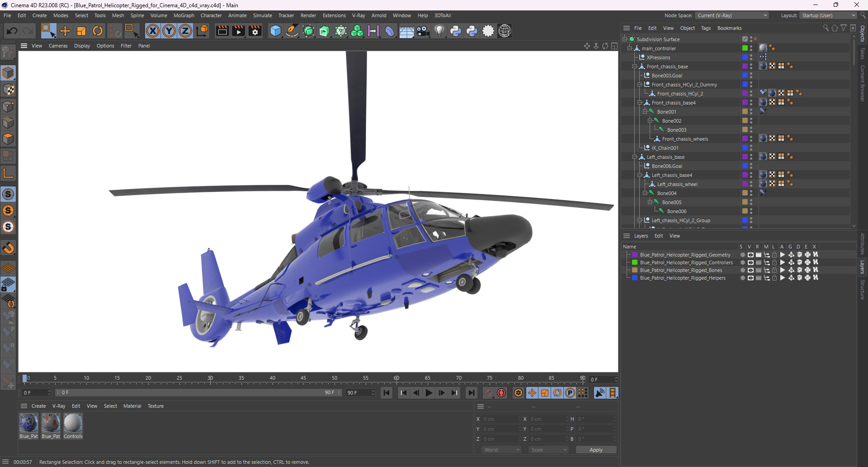Select the IK_Chain001 object
Image resolution: width=868 pixels, height=467 pixels.
click(665, 148)
